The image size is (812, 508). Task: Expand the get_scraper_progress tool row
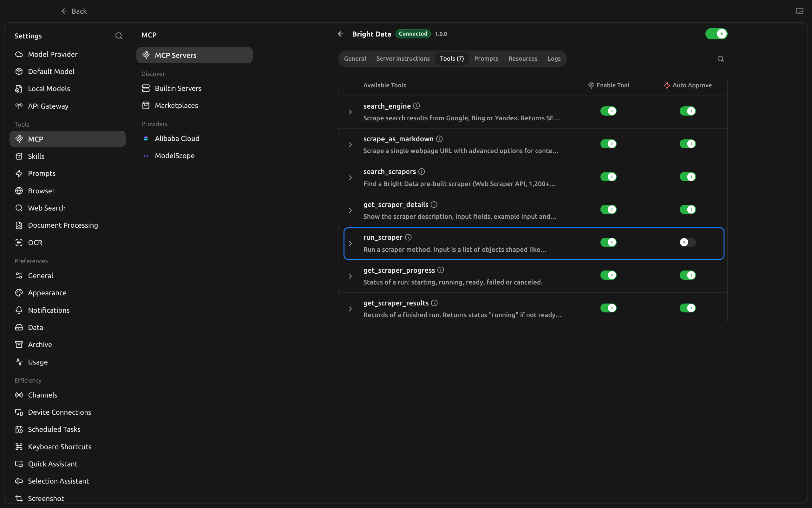(x=350, y=276)
